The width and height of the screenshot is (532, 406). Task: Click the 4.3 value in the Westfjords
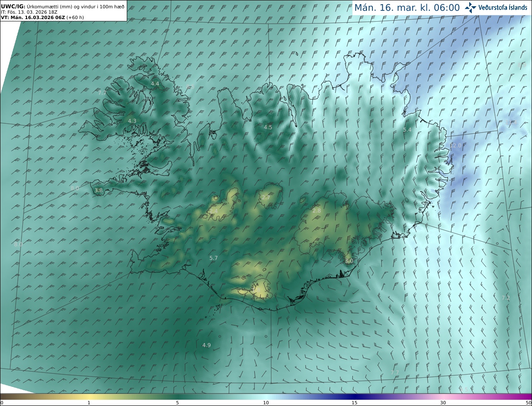click(x=132, y=121)
